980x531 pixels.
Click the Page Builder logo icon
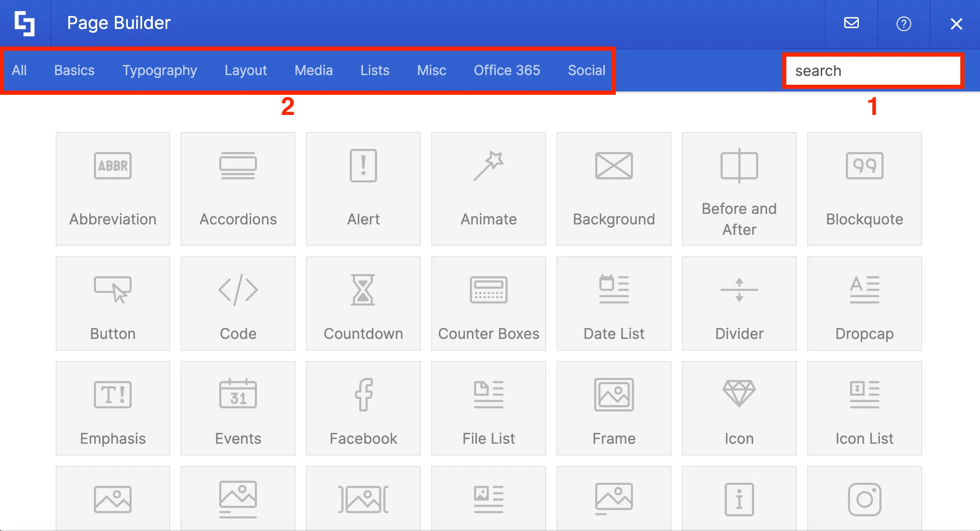pyautogui.click(x=25, y=23)
